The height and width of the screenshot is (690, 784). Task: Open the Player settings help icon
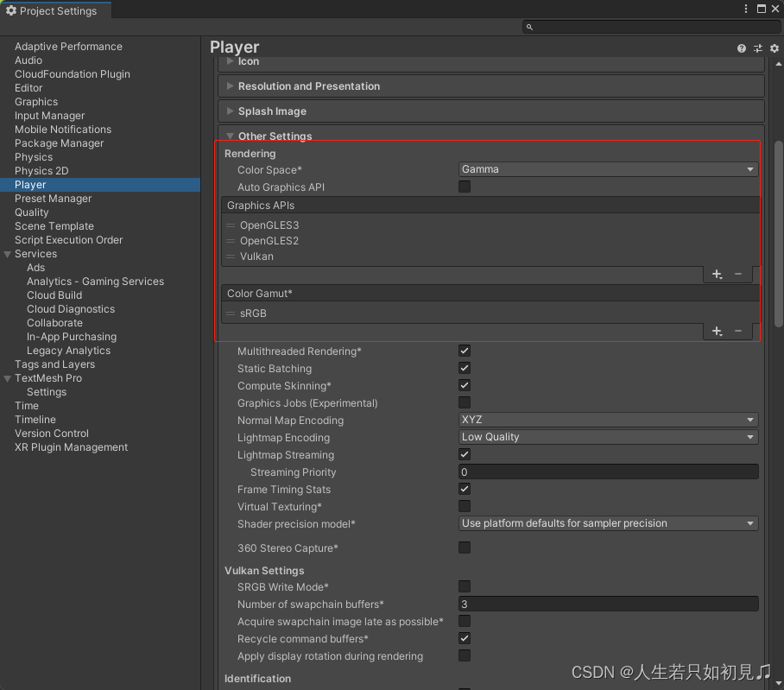tap(741, 48)
